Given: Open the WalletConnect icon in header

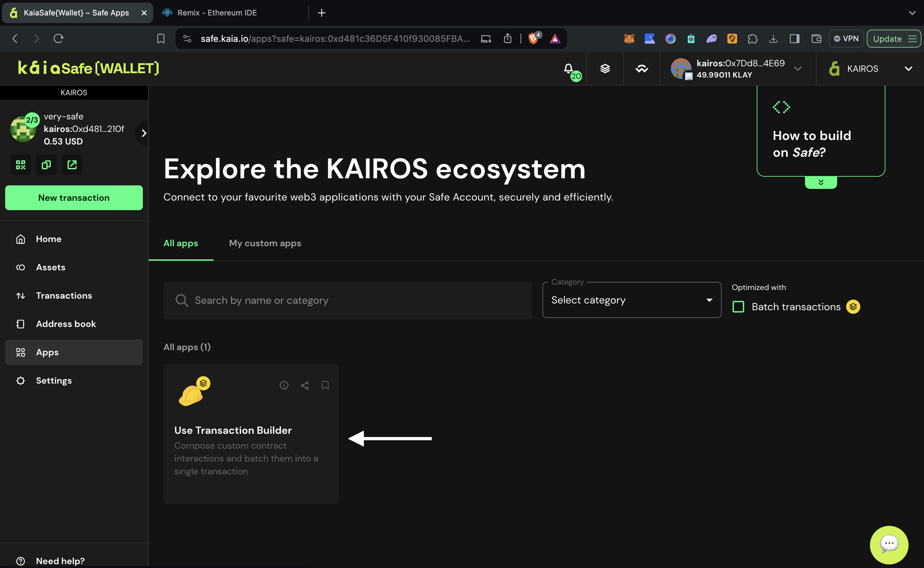Looking at the screenshot, I should point(642,69).
